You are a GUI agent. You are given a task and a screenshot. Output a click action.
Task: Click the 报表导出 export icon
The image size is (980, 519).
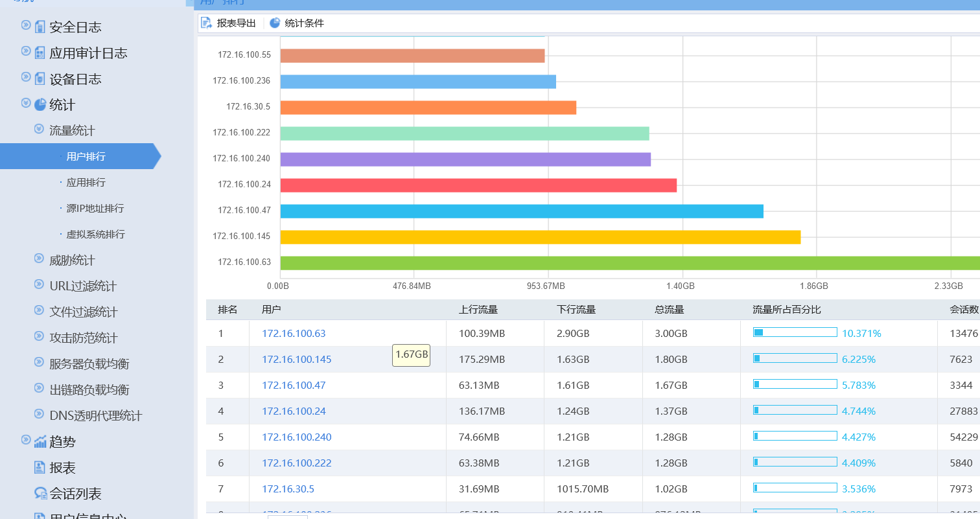(206, 23)
